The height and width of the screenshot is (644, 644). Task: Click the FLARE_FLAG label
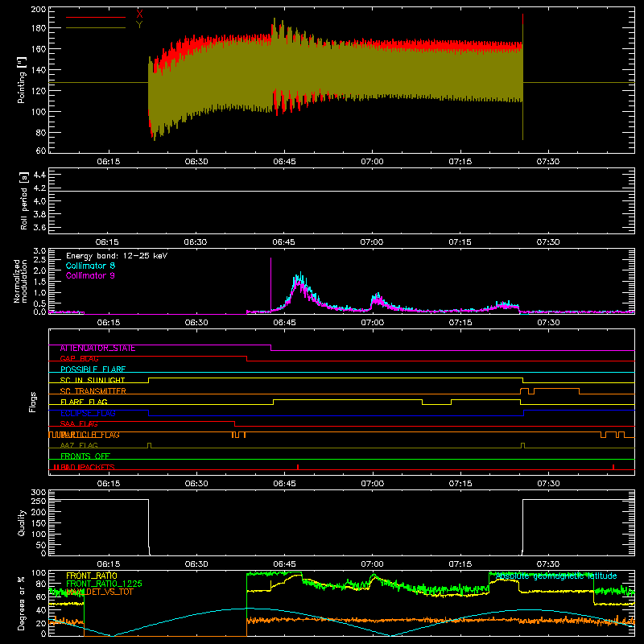[84, 402]
